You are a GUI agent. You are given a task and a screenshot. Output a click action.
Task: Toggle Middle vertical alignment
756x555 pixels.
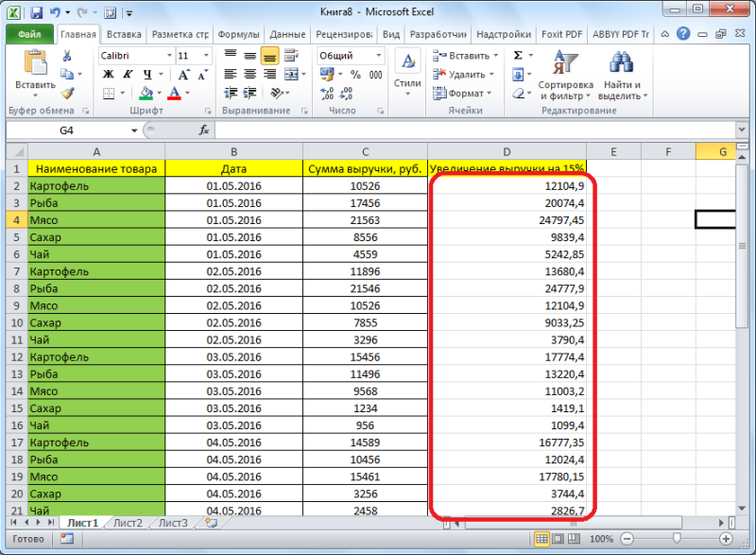coord(249,56)
